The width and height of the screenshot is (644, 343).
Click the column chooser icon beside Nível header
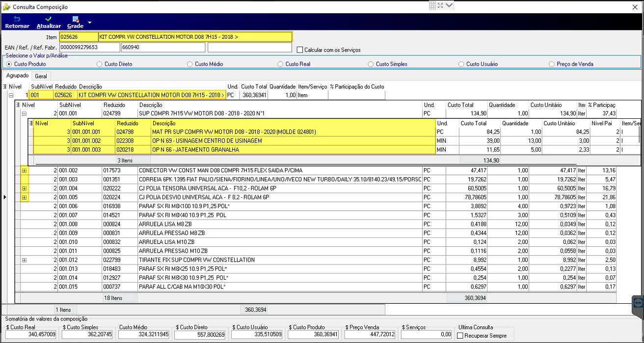click(5, 86)
